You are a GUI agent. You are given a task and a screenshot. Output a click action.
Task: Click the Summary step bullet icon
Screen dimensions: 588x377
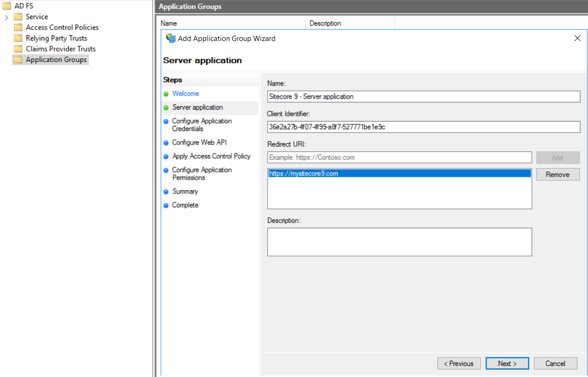click(x=166, y=192)
